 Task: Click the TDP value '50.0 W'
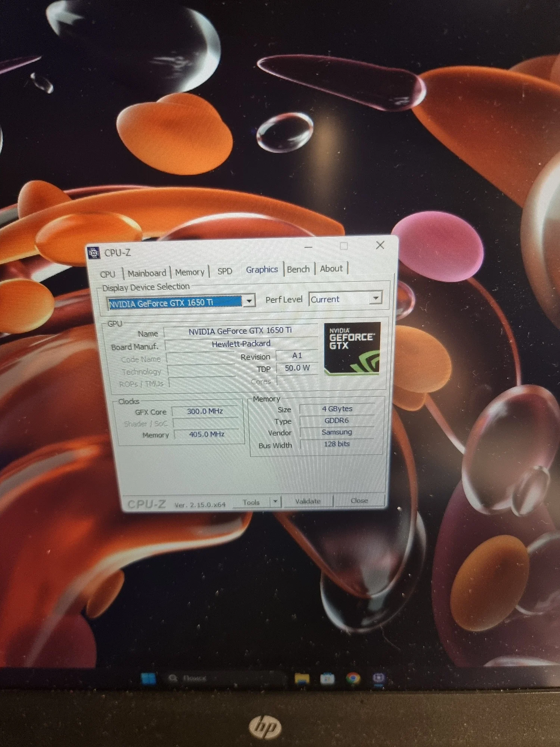click(x=297, y=368)
